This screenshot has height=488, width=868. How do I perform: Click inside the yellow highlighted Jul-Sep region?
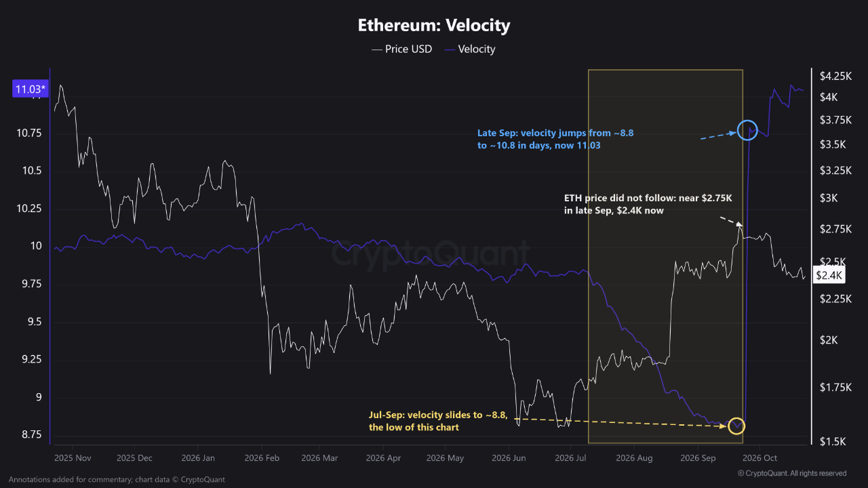pyautogui.click(x=665, y=256)
